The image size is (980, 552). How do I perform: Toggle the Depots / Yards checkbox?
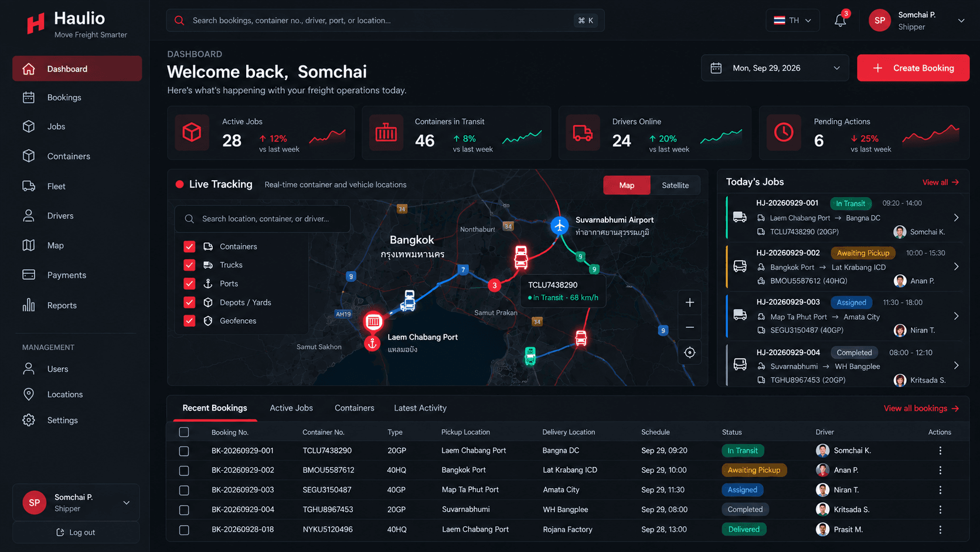189,303
